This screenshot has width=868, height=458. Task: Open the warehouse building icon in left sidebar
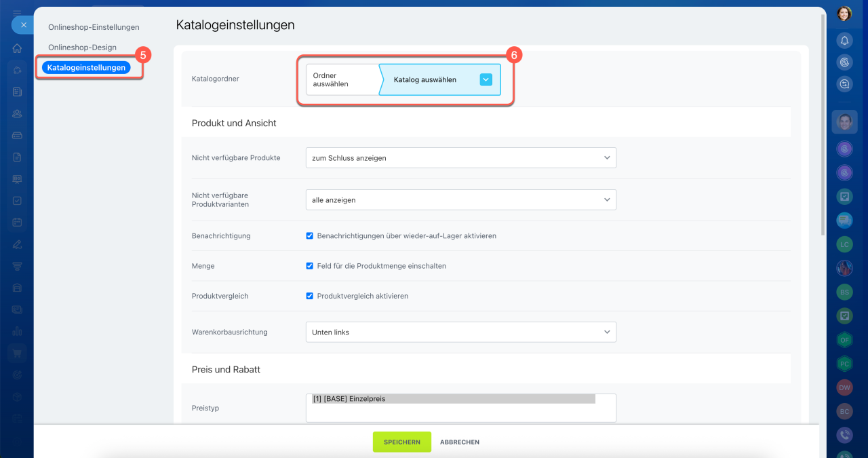click(x=17, y=287)
